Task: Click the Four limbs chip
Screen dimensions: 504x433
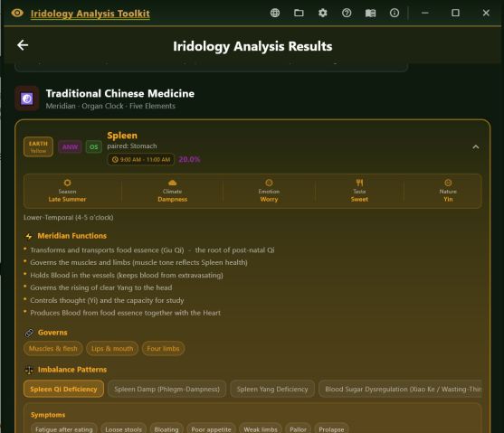Action: click(x=163, y=349)
